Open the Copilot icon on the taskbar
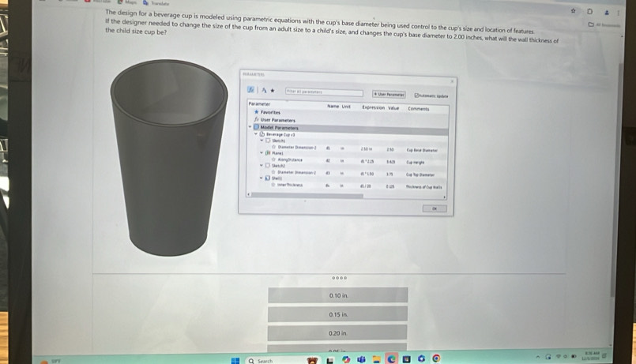This screenshot has height=364, width=636. pyautogui.click(x=346, y=359)
